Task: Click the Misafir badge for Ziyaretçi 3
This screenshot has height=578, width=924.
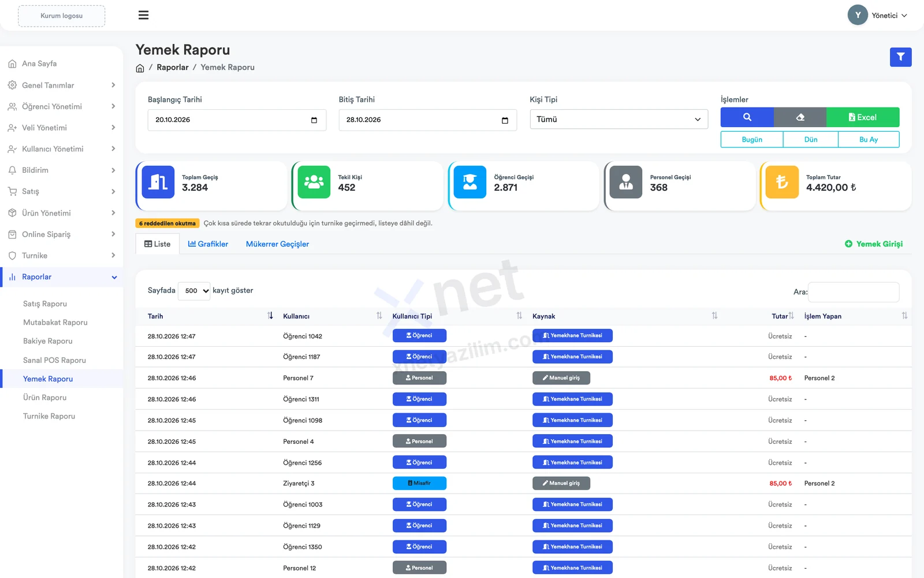Action: pyautogui.click(x=419, y=483)
